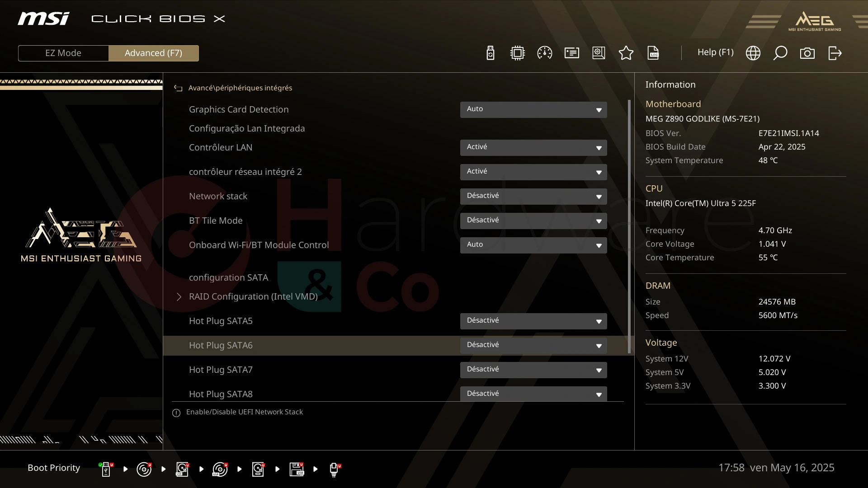Expand RAID Configuration (Intel VMD) submenu
868x488 pixels.
point(253,296)
